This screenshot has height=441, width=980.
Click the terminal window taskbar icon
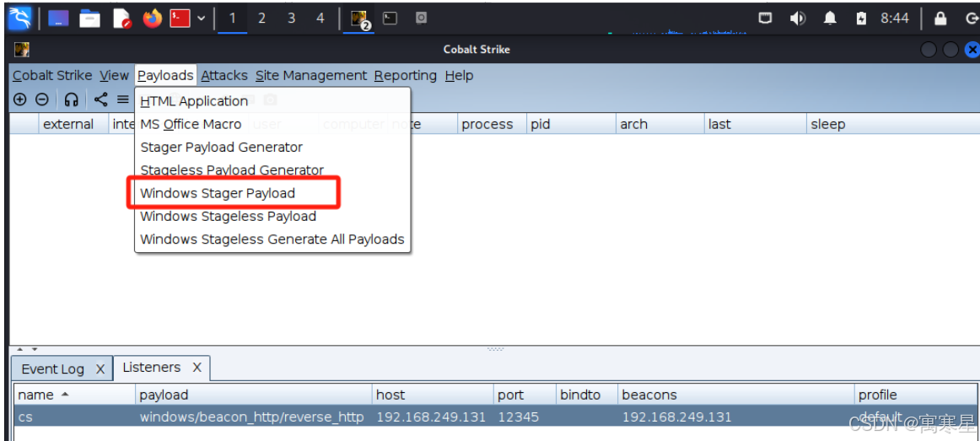tap(390, 19)
